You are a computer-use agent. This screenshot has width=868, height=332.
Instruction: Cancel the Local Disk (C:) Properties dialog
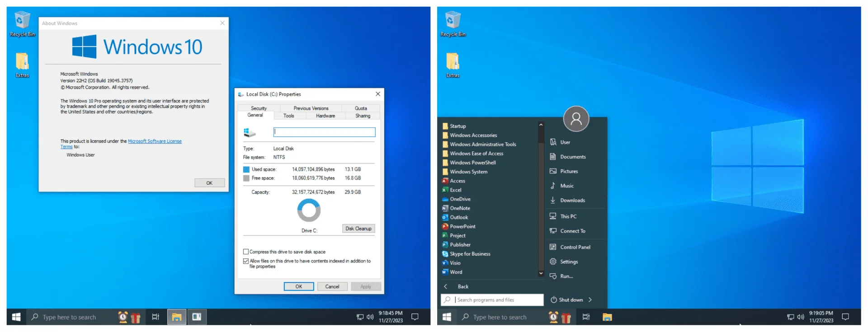point(332,286)
